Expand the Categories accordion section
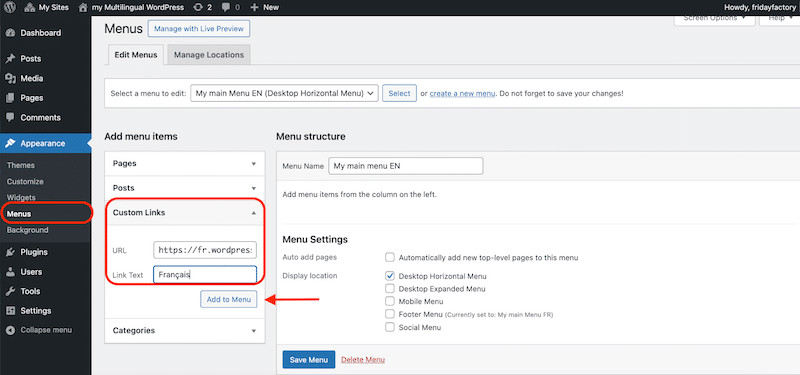Image resolution: width=800 pixels, height=375 pixels. [185, 331]
